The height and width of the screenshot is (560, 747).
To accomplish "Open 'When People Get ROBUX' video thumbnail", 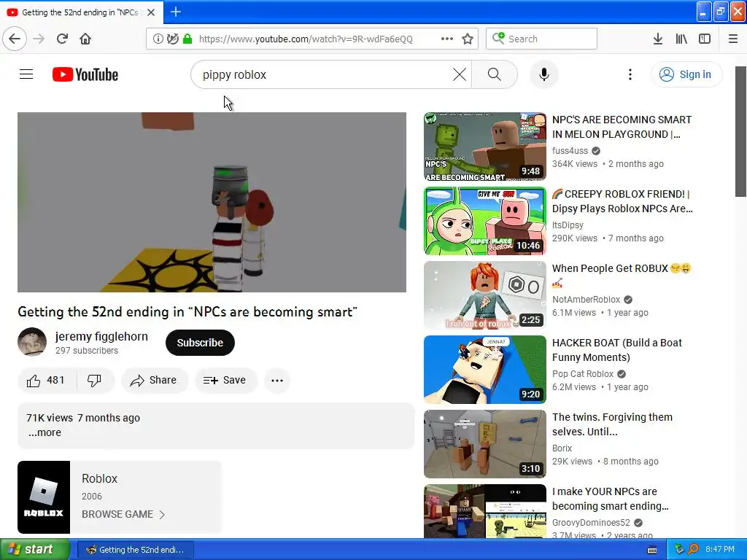I will click(485, 295).
